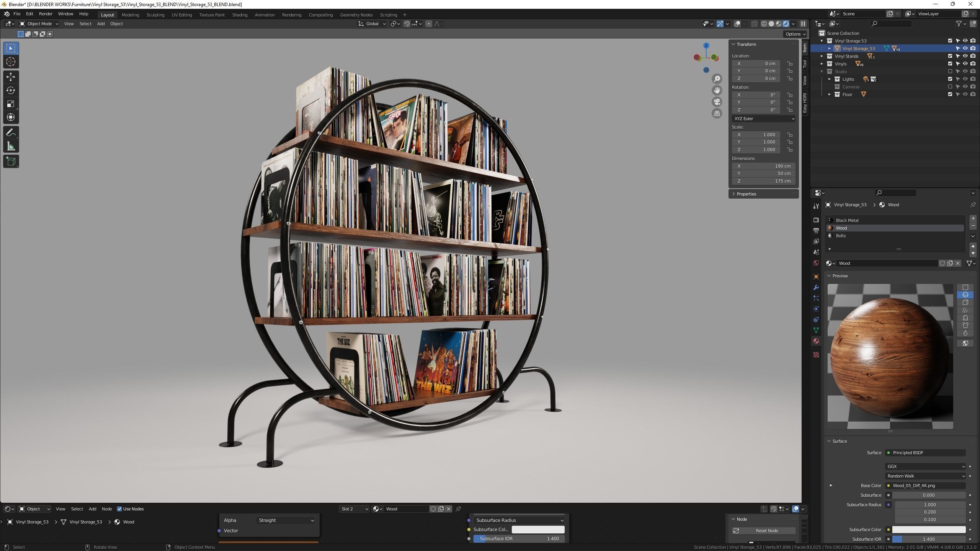Screen dimensions: 980x551
Task: Open the Global transform orientation dropdown
Action: coord(372,24)
